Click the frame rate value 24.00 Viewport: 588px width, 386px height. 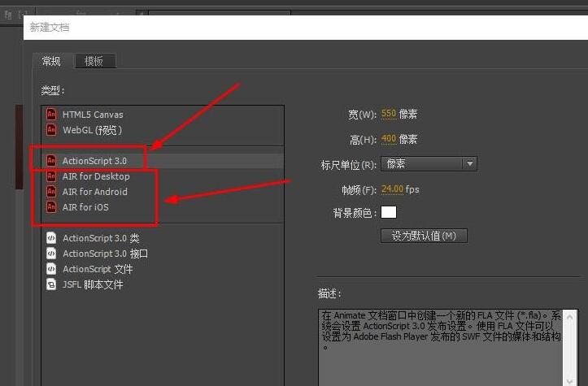[392, 189]
